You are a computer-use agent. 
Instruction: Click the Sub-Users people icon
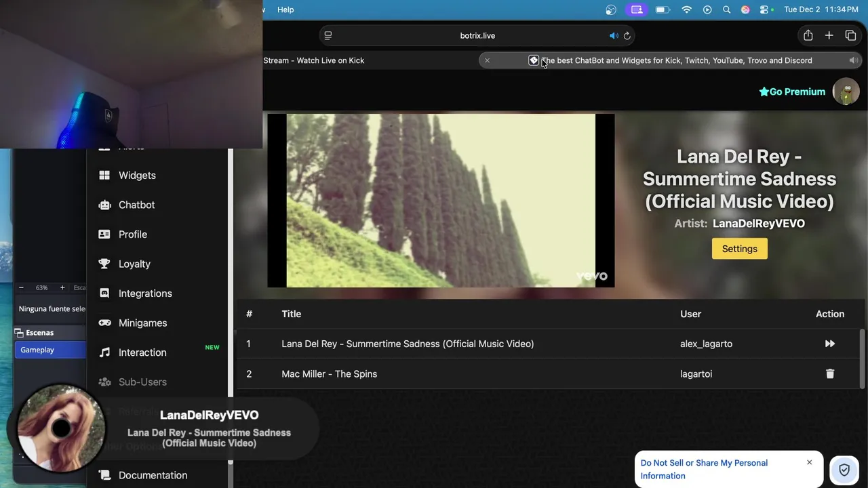(x=104, y=382)
